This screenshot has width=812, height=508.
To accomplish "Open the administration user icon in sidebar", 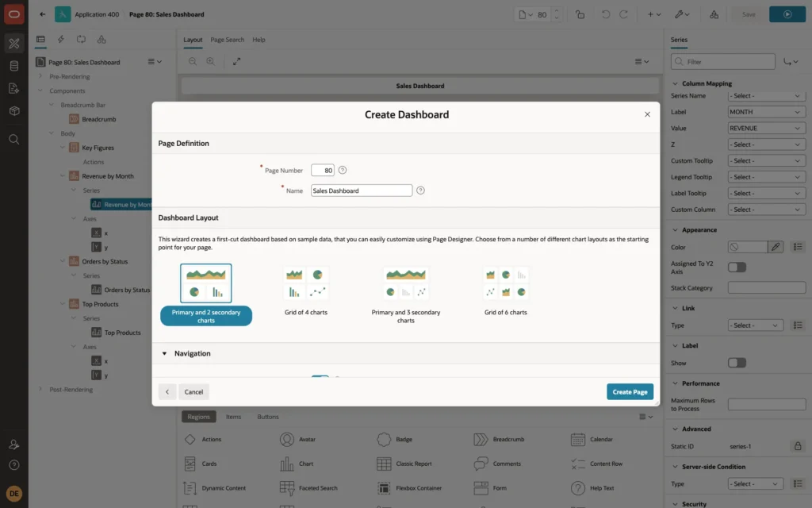I will click(14, 444).
